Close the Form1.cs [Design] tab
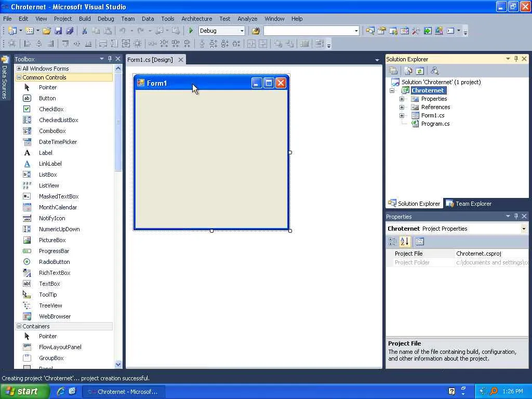This screenshot has width=532, height=399. pyautogui.click(x=181, y=60)
